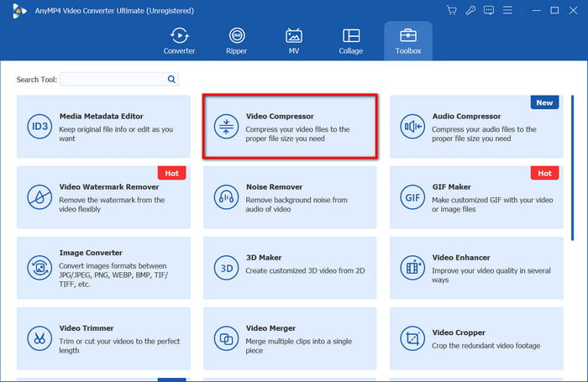Click the Hot badge on GIF Maker
This screenshot has height=382, width=588.
pos(544,173)
